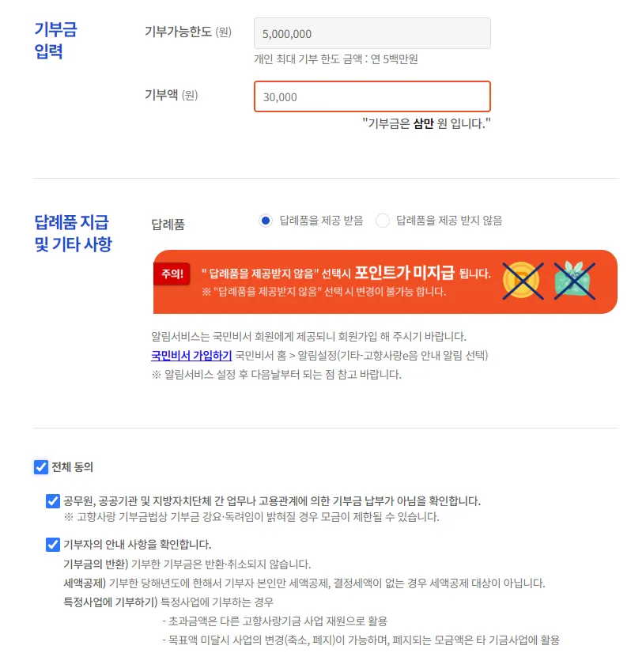Click the 답례품 지급 및 기타 사항 heading

pyautogui.click(x=73, y=233)
